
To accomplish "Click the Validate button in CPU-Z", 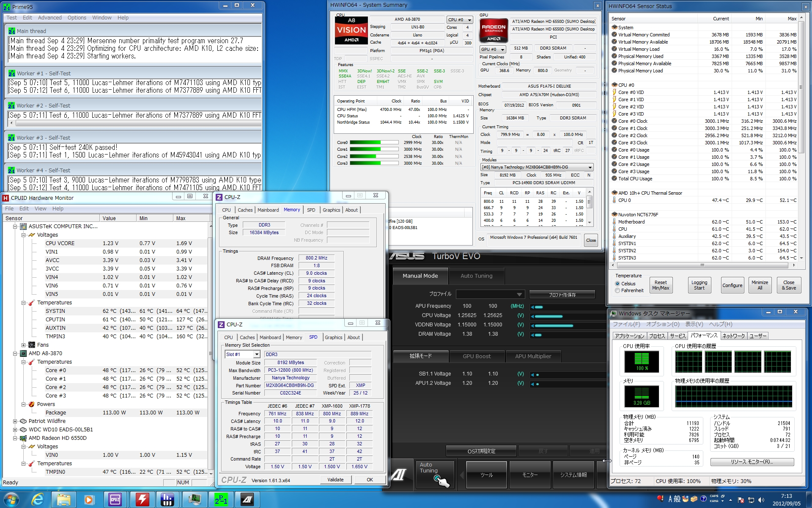I will (335, 480).
